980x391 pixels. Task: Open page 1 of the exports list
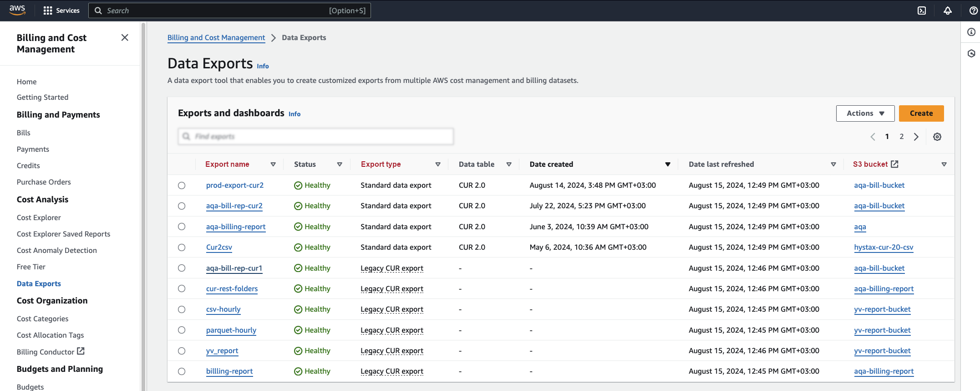click(887, 137)
